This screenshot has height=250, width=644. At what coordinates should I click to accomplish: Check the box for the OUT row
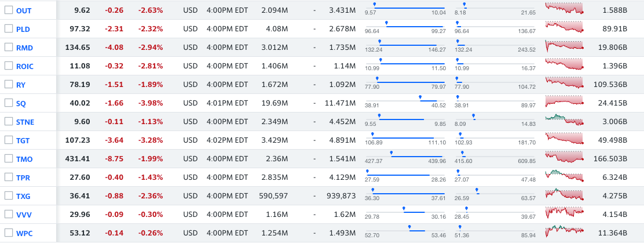tap(9, 10)
